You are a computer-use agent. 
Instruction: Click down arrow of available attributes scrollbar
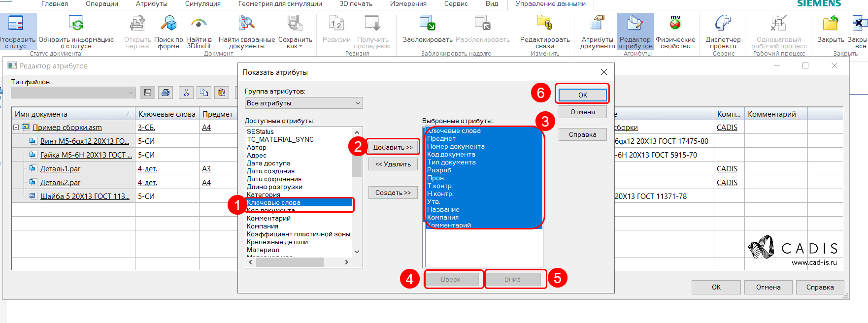[357, 251]
